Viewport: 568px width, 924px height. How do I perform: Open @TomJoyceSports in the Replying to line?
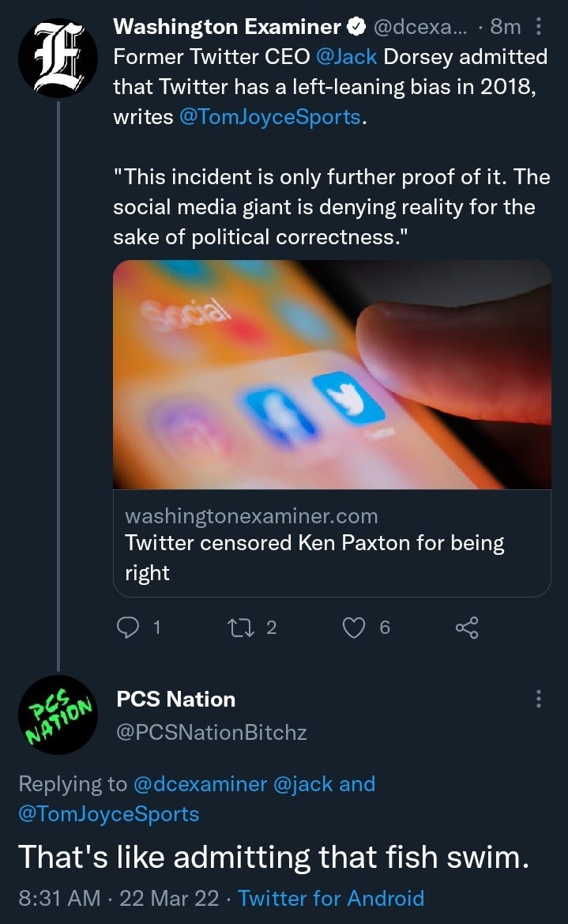[x=109, y=814]
